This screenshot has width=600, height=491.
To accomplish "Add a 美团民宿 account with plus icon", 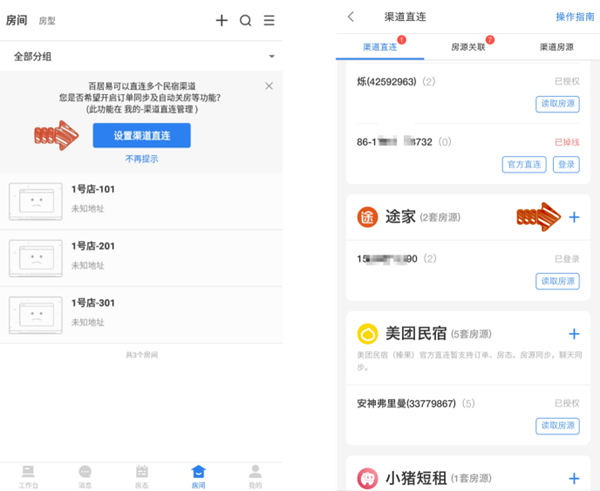I will click(574, 334).
